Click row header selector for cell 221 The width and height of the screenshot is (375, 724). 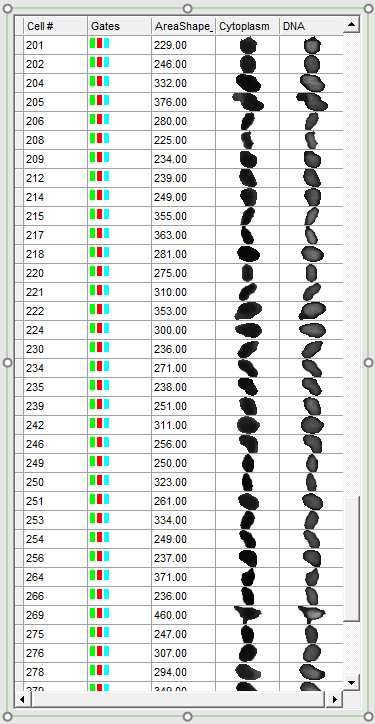coord(19,292)
